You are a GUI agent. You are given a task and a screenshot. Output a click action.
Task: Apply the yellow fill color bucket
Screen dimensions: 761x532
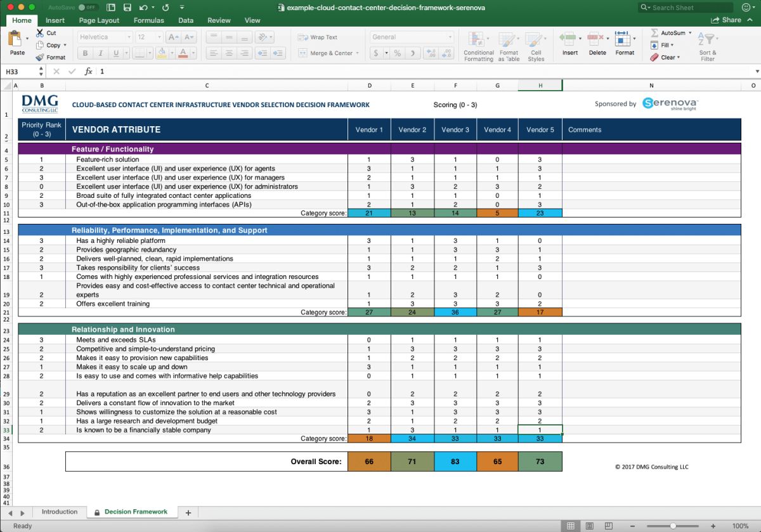[x=162, y=53]
